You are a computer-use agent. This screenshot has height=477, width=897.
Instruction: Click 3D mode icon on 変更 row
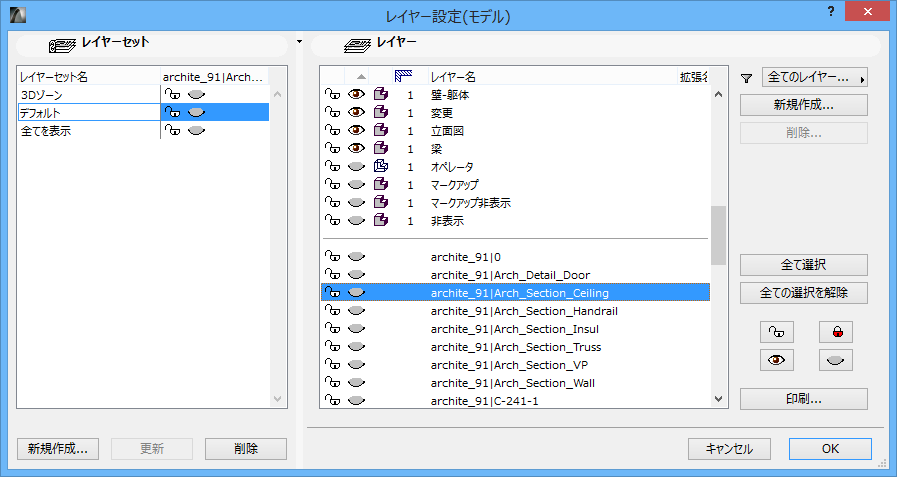pyautogui.click(x=381, y=113)
